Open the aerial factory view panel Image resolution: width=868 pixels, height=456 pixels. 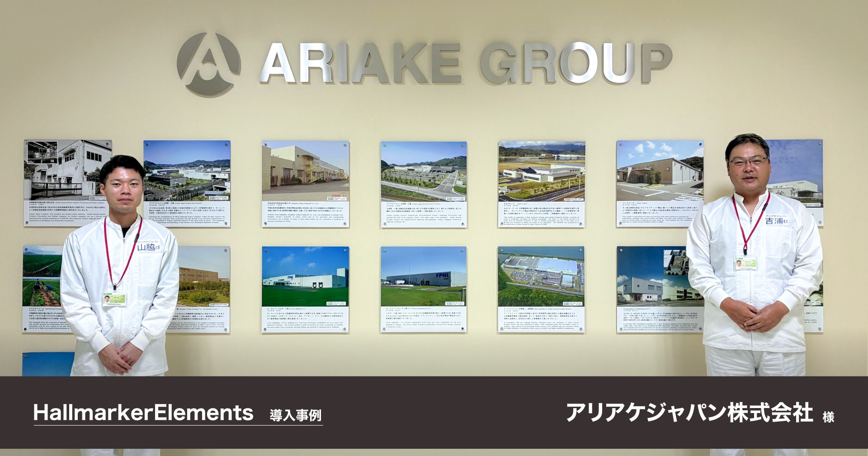pyautogui.click(x=541, y=290)
